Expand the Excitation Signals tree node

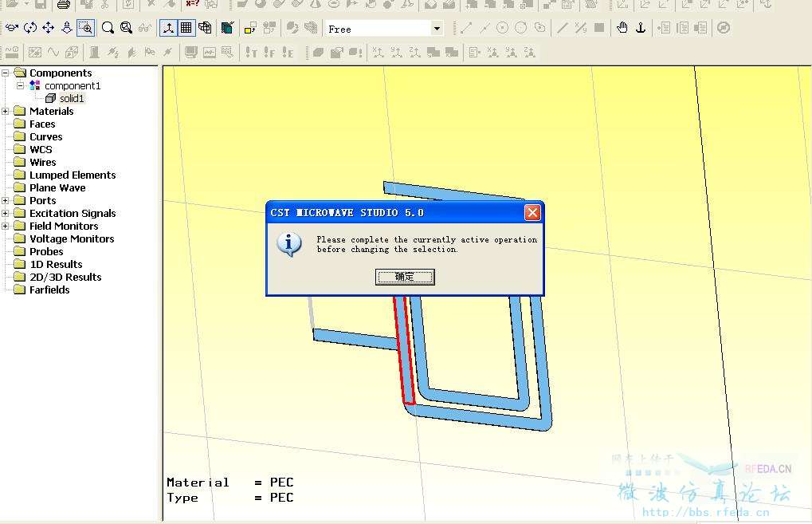coord(5,213)
